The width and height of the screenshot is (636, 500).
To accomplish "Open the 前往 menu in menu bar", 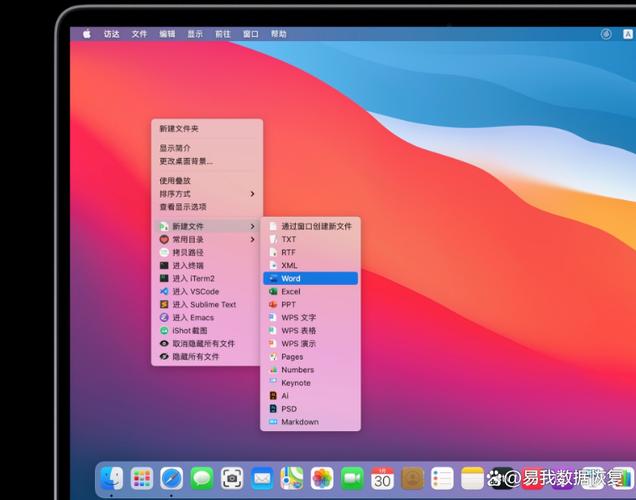I will (223, 34).
